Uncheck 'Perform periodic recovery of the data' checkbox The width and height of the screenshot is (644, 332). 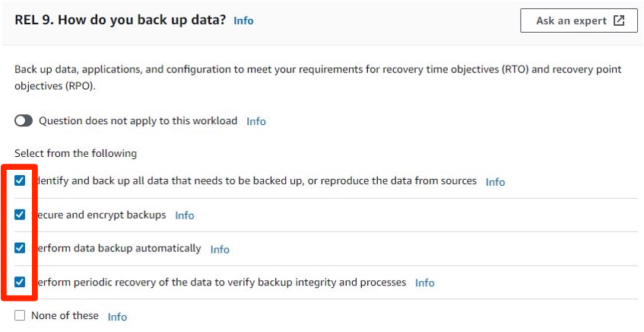click(x=20, y=282)
